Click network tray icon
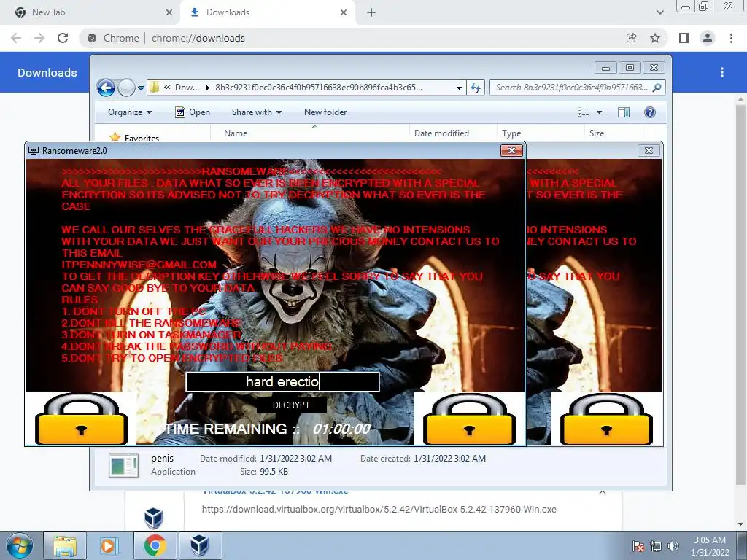 click(x=656, y=546)
